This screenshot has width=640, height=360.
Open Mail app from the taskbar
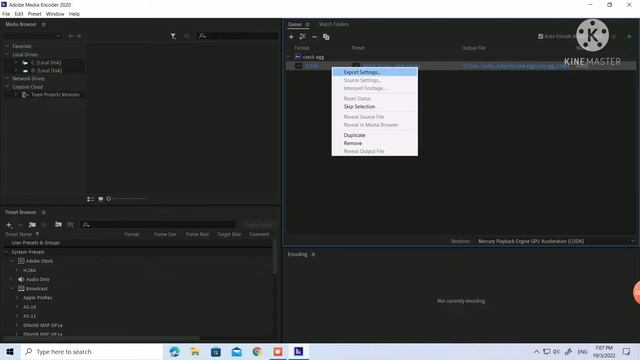[x=236, y=351]
